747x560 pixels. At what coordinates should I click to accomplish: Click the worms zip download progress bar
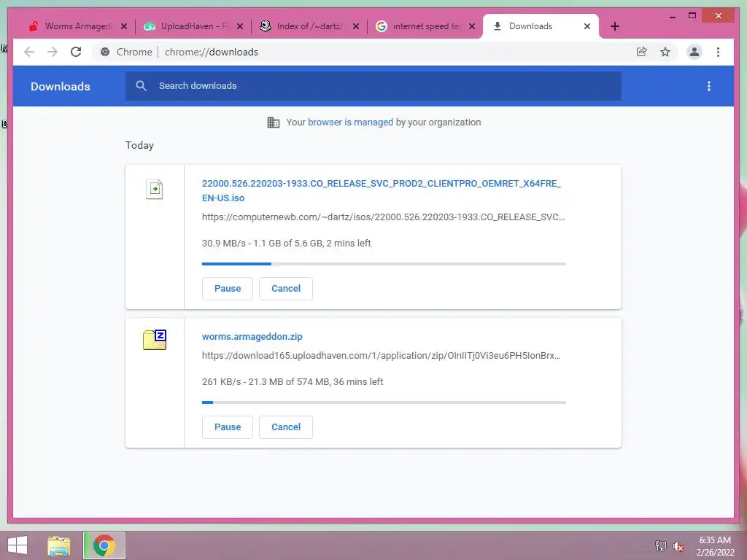click(x=384, y=402)
